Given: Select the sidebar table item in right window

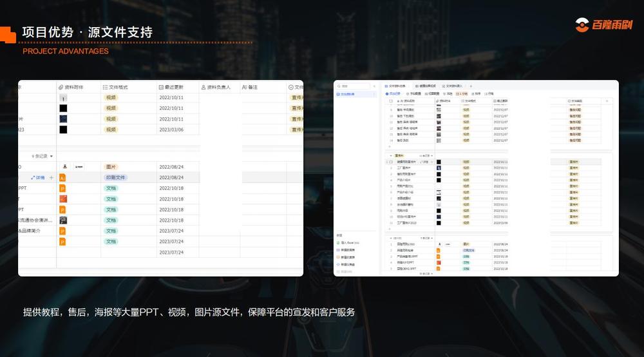Looking at the screenshot, I should click(355, 94).
